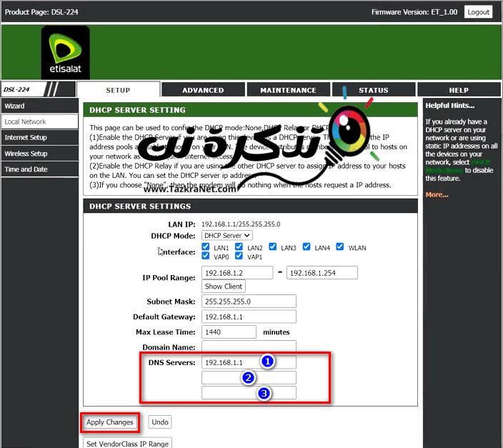Expand the DHCP Mode dropdown
The width and height of the screenshot is (503, 448).
226,235
